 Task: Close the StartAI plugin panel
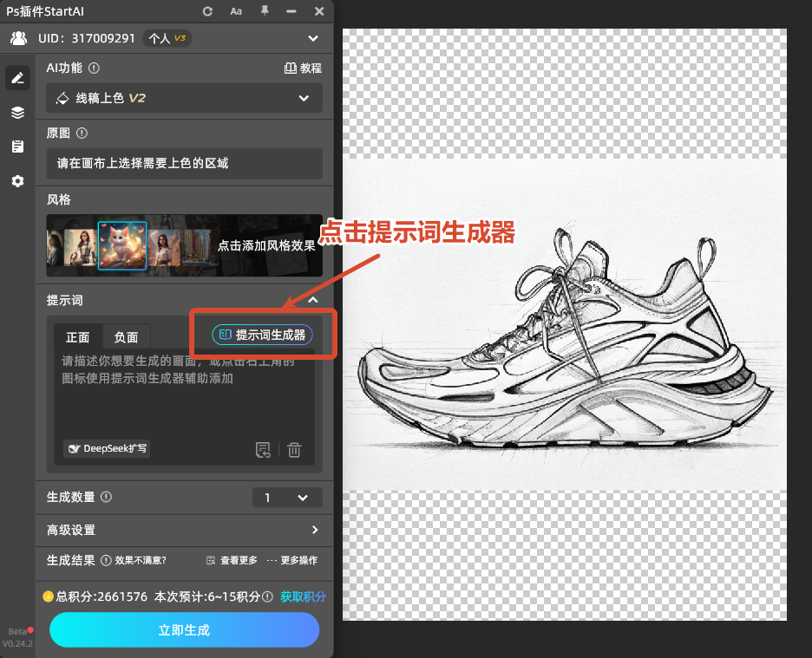pos(319,11)
